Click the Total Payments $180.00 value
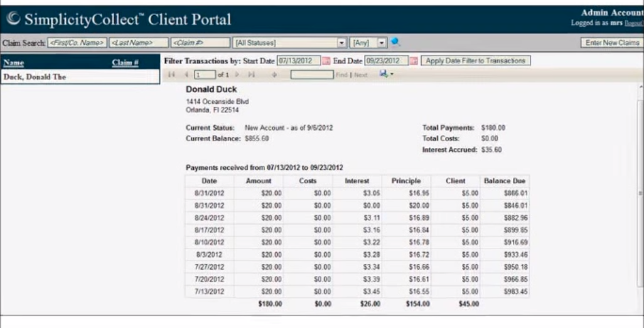Screen dimensions: 644x328 point(493,128)
